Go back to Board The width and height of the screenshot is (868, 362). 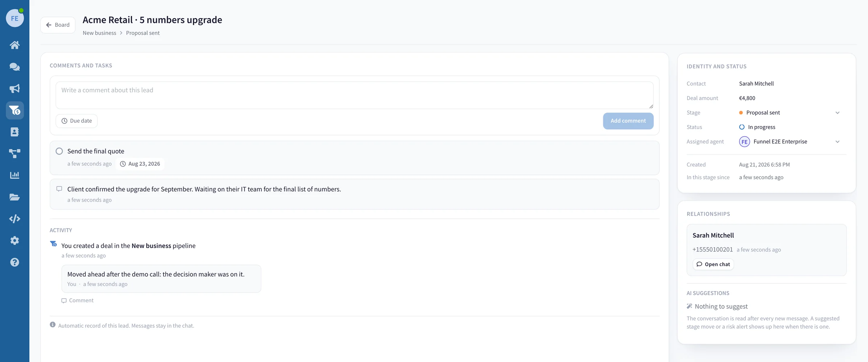pyautogui.click(x=58, y=25)
